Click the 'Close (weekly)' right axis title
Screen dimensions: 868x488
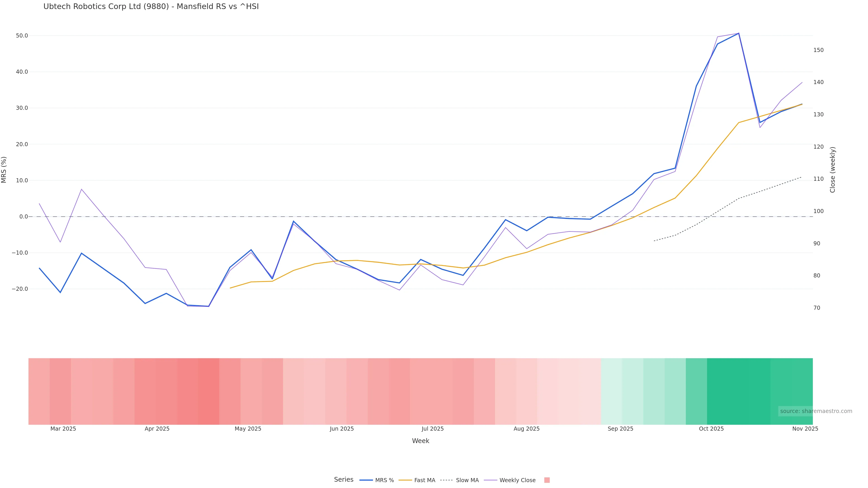click(x=833, y=170)
